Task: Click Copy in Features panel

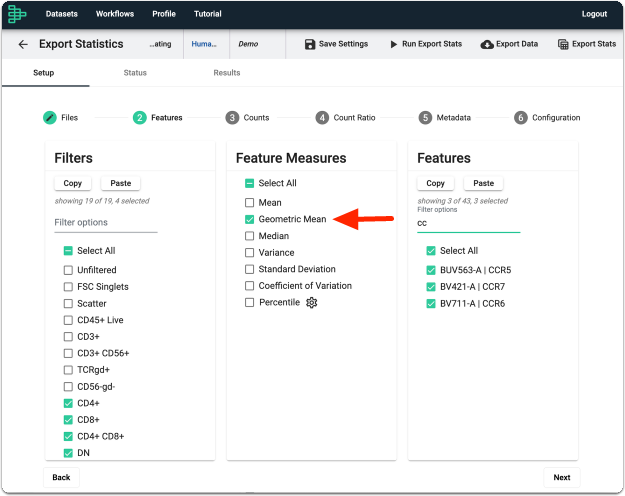Action: pos(435,183)
